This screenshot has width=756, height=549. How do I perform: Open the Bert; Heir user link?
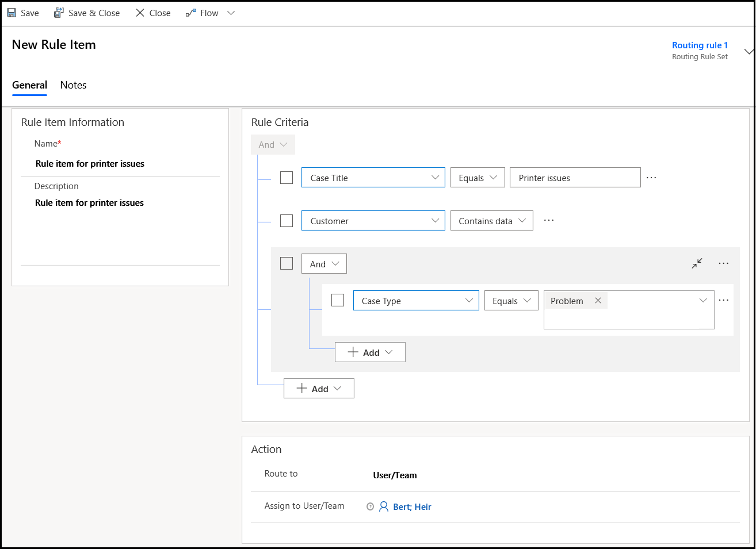pyautogui.click(x=412, y=506)
